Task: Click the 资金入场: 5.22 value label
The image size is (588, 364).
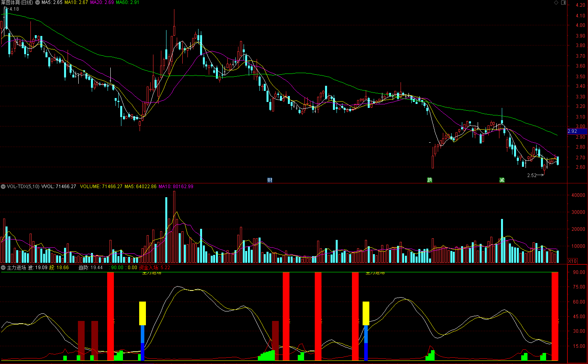Action: [155, 268]
